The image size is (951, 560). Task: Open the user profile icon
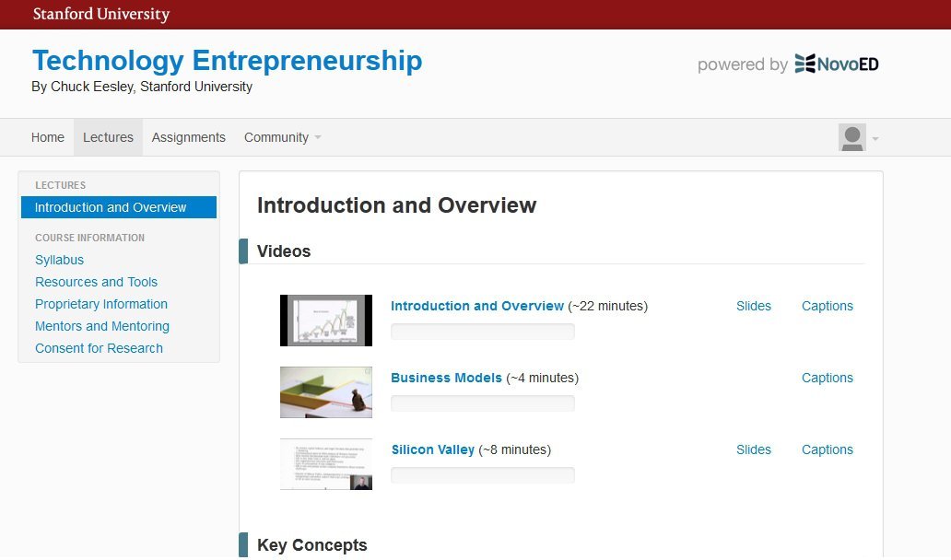click(853, 137)
